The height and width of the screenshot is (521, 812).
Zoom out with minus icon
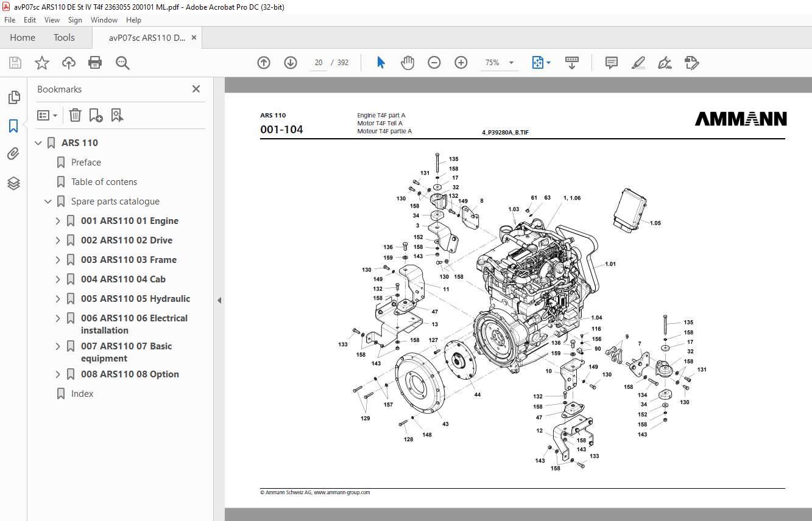click(434, 63)
